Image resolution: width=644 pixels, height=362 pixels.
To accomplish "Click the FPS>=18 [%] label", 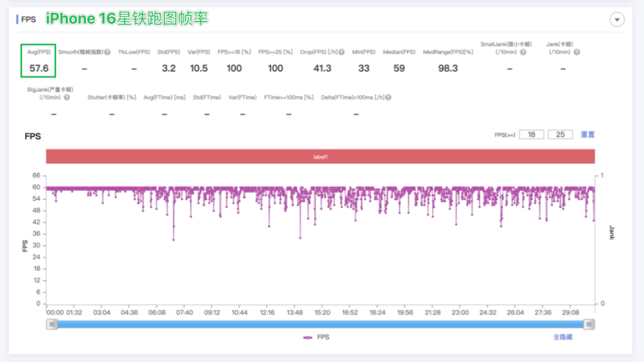I will 234,52.
